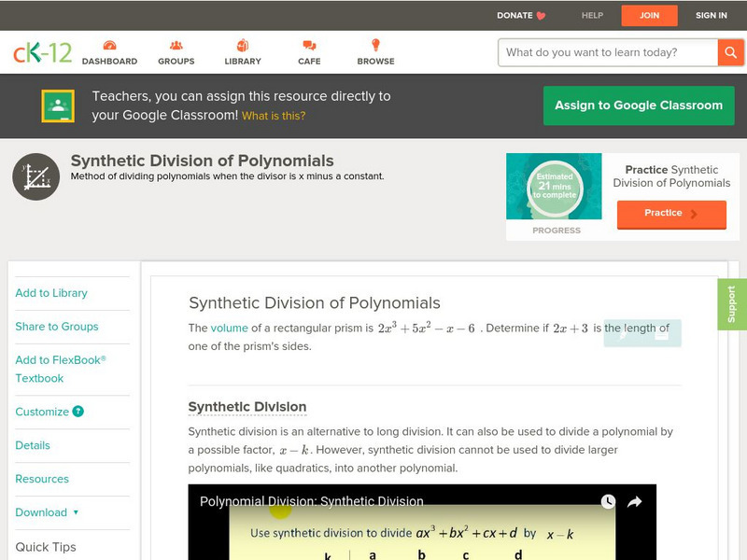The width and height of the screenshot is (747, 560).
Task: Click the Join button
Action: click(650, 15)
